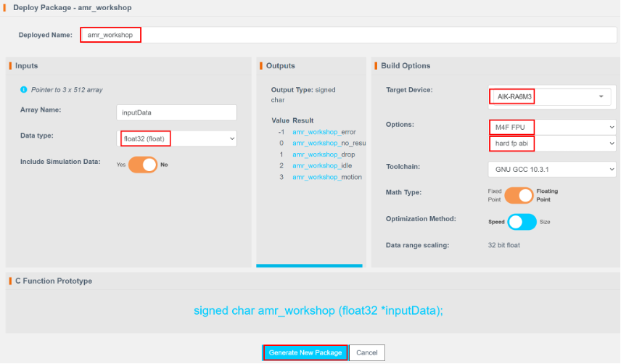Toggle Include Simulation Data switch
621x364 pixels.
click(143, 165)
